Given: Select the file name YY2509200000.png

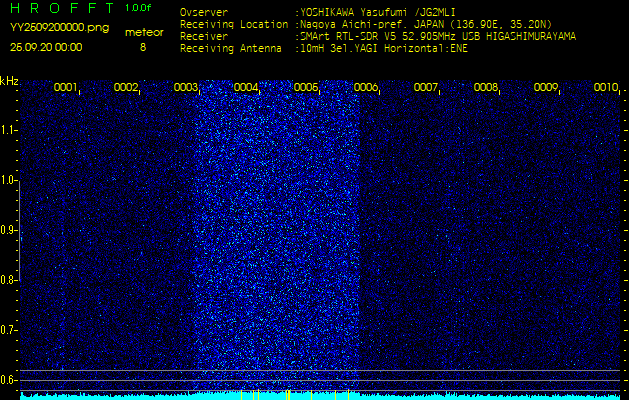Looking at the screenshot, I should [59, 28].
